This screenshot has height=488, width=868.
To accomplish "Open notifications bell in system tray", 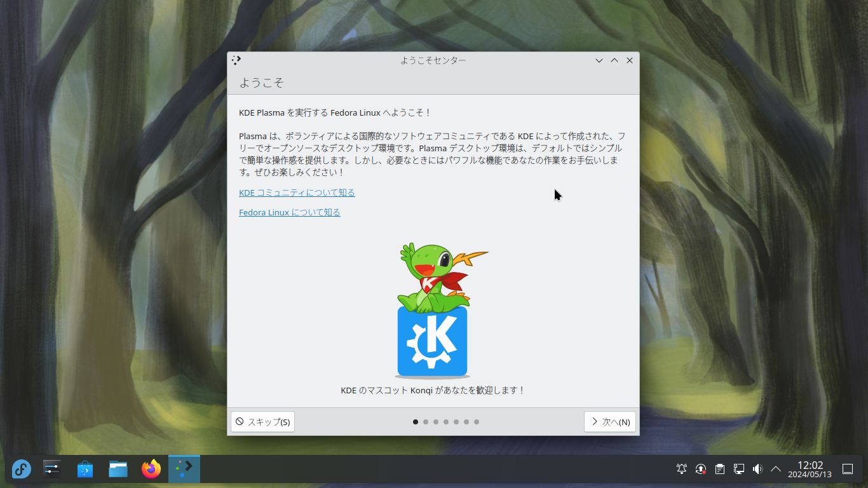I will [682, 469].
